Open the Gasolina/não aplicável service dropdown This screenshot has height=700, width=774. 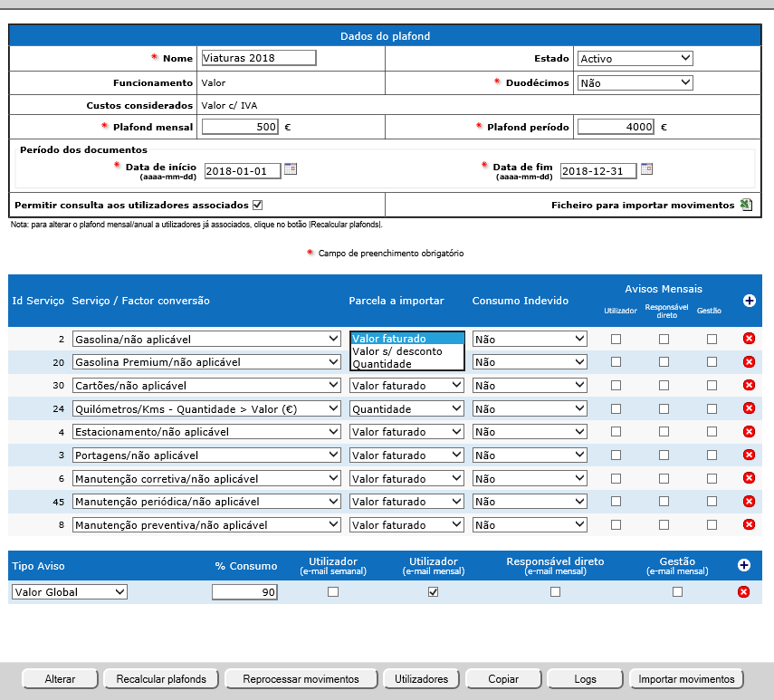tap(206, 340)
